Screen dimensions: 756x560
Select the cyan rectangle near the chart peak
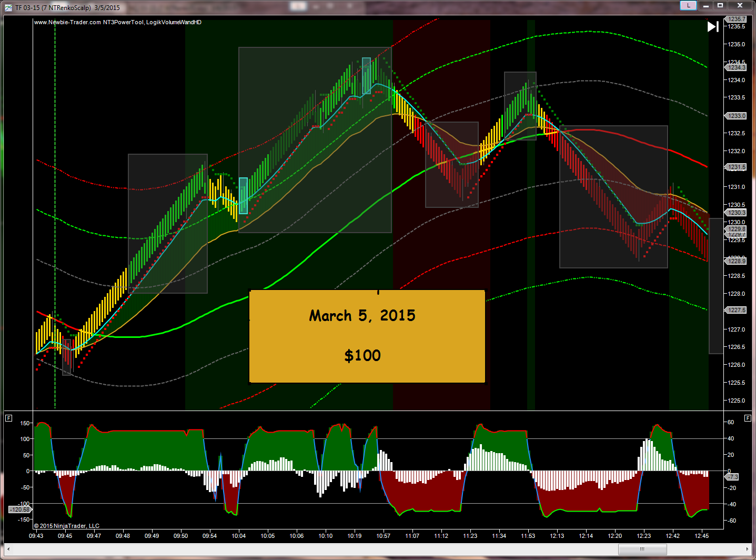click(366, 76)
